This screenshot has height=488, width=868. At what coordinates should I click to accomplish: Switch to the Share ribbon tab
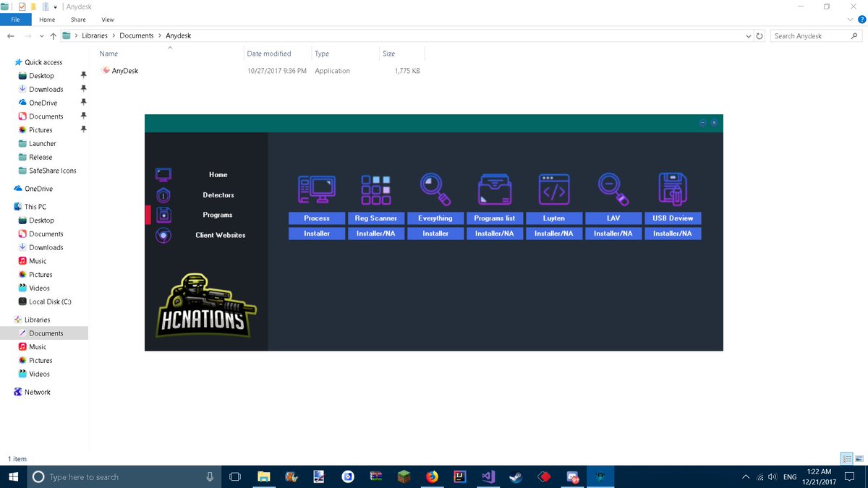pos(78,20)
